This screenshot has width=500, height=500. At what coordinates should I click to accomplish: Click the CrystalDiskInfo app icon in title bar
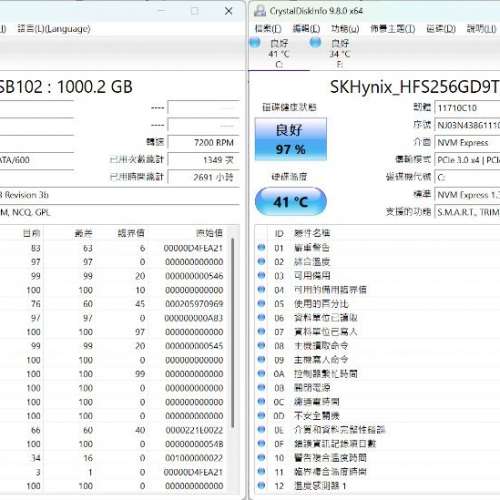(x=260, y=11)
